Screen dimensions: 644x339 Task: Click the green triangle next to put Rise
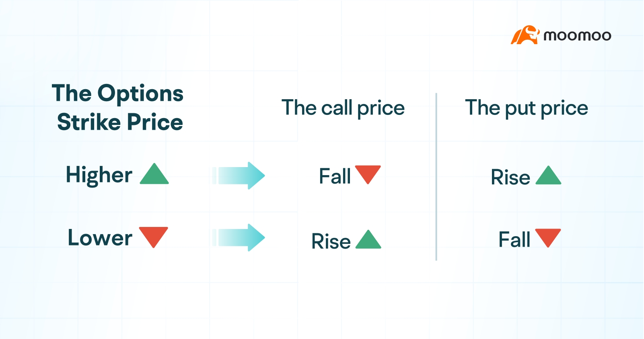(x=548, y=175)
